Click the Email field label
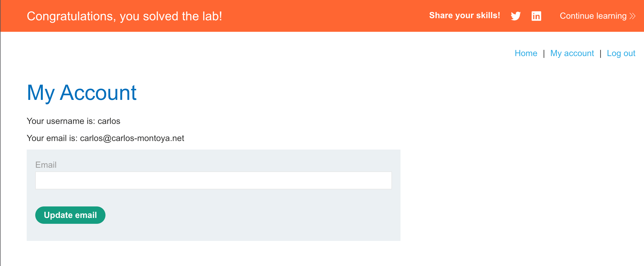The width and height of the screenshot is (644, 266). 46,165
